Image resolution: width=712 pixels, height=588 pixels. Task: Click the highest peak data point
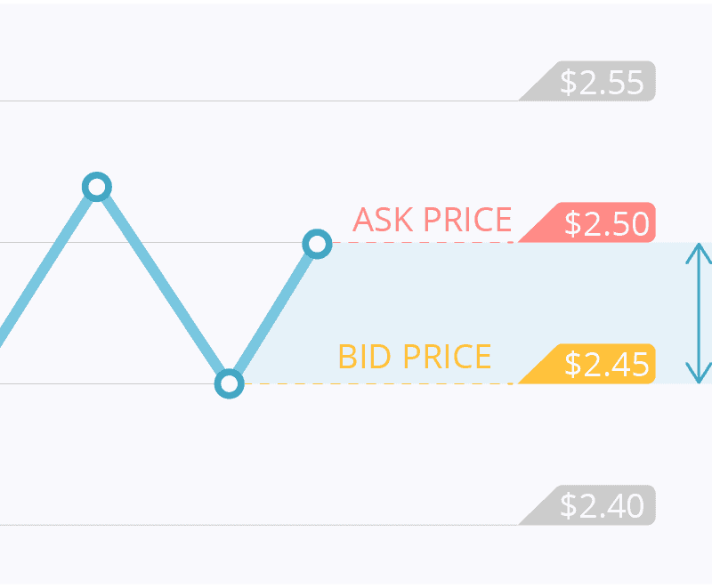click(97, 187)
